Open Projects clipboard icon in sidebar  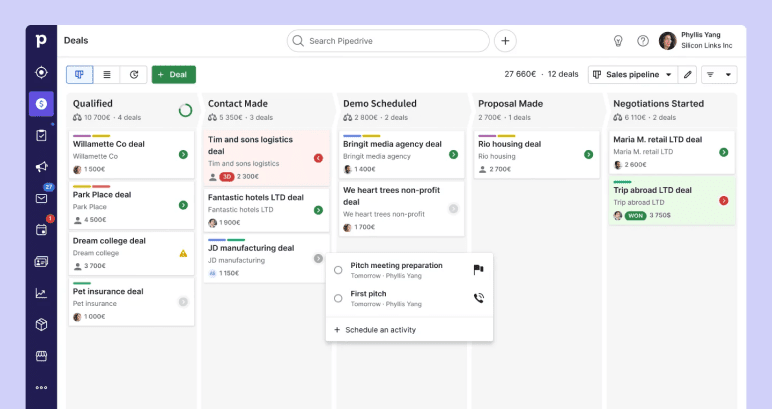point(41,135)
